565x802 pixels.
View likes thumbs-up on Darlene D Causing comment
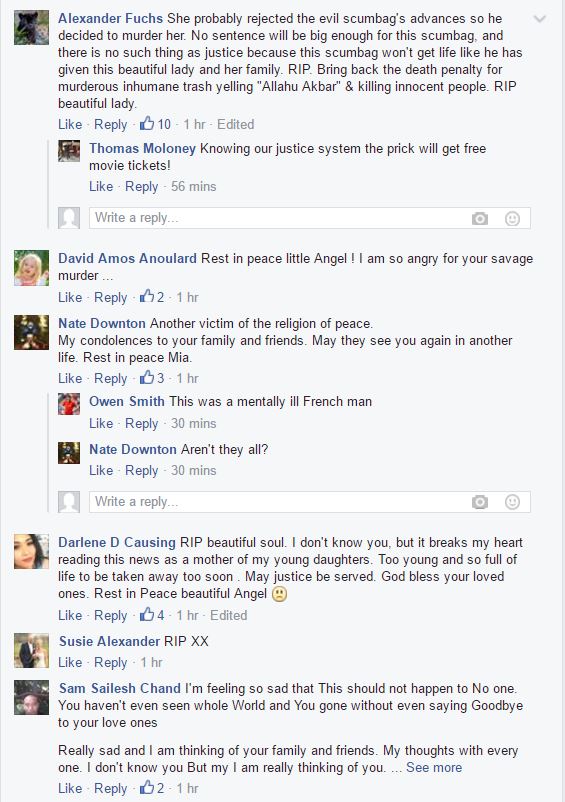(x=152, y=615)
